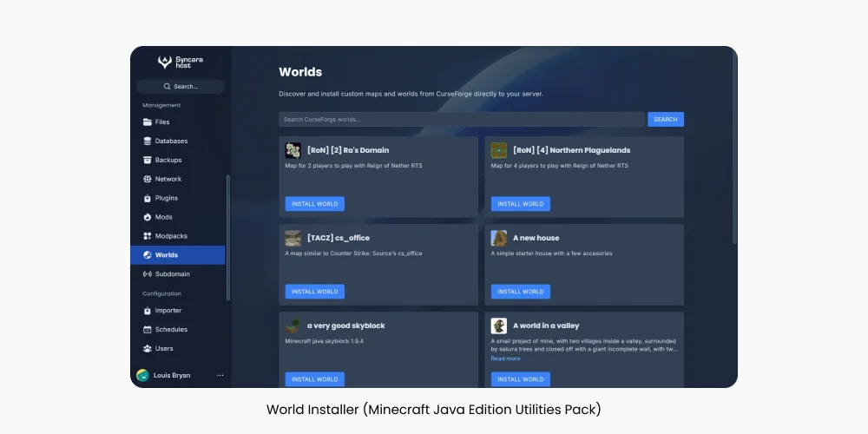Install the Ra's Domain world
The image size is (868, 434).
[315, 204]
